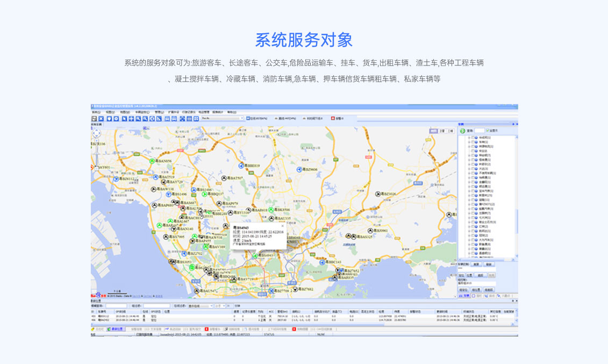
Task: Close the 粤BS4943 vehicle info popup
Action: tap(282, 225)
